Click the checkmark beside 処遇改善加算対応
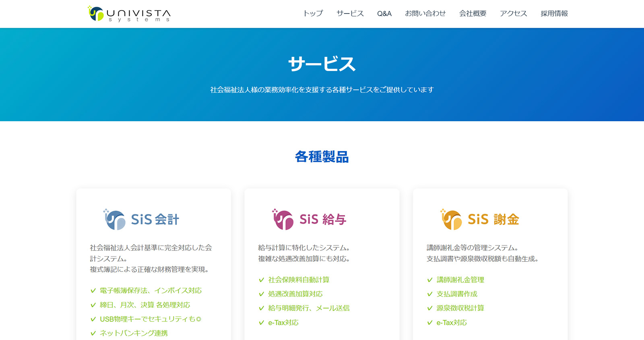644x340 pixels. click(x=262, y=294)
